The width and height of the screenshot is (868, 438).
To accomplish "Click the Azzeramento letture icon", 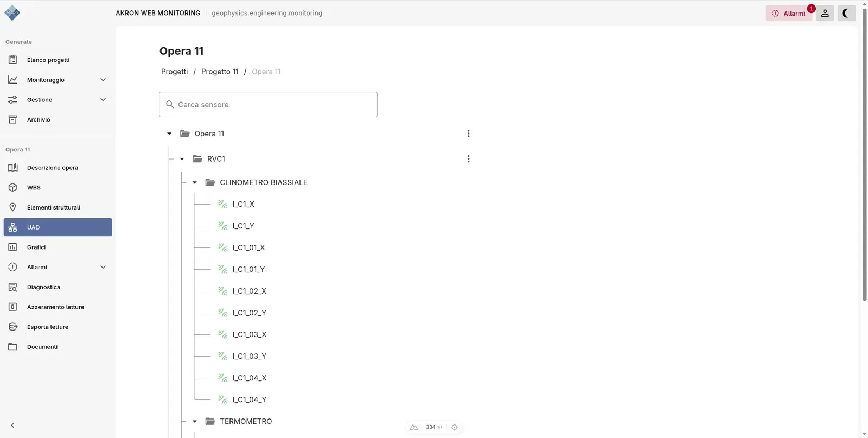I will click(x=12, y=307).
